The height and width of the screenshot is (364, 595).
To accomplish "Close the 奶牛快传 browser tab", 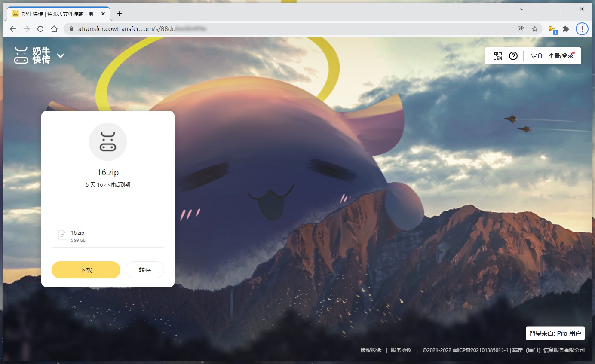I will tap(103, 14).
